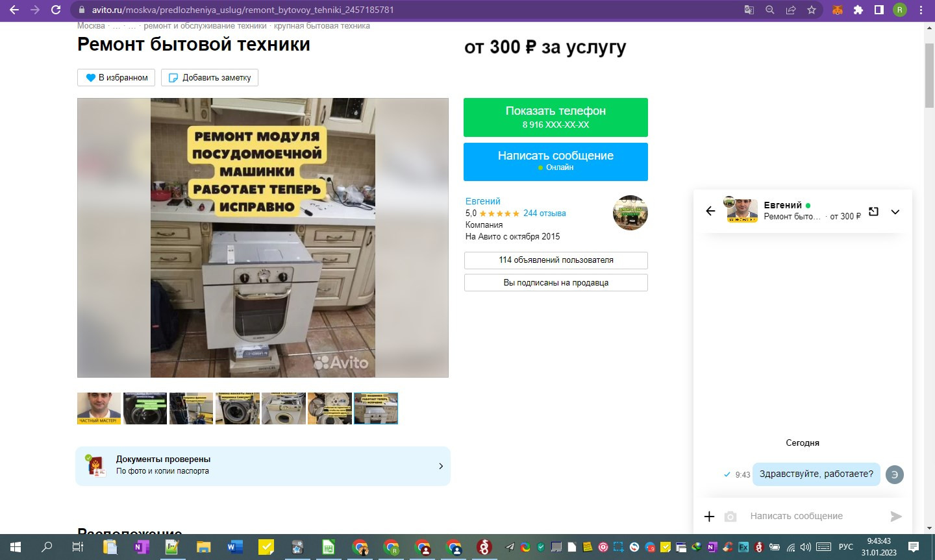Viewport: 935px width, 560px height.
Task: Click the Э avatar next to the message
Action: click(895, 474)
